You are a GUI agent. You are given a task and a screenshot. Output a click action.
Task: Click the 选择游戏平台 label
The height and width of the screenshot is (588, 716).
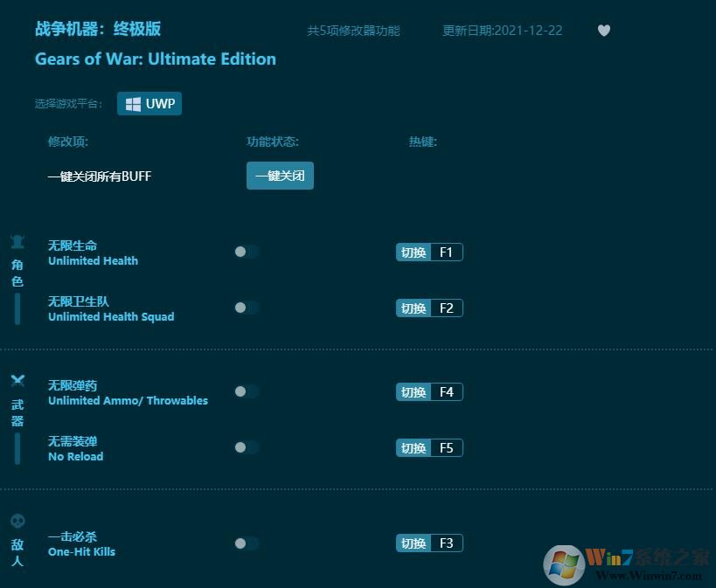coord(68,104)
